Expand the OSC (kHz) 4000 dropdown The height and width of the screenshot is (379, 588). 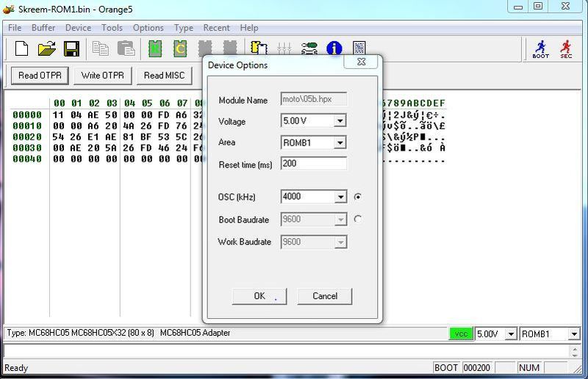(340, 197)
